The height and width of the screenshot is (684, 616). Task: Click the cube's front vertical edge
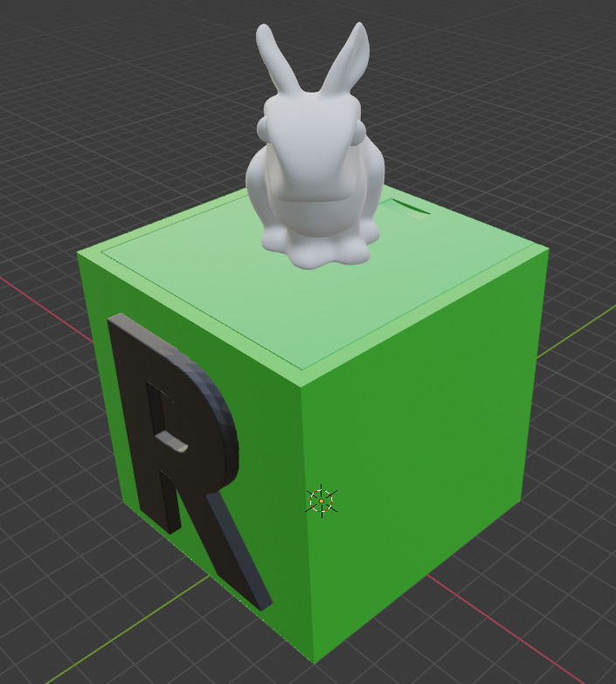[308, 524]
